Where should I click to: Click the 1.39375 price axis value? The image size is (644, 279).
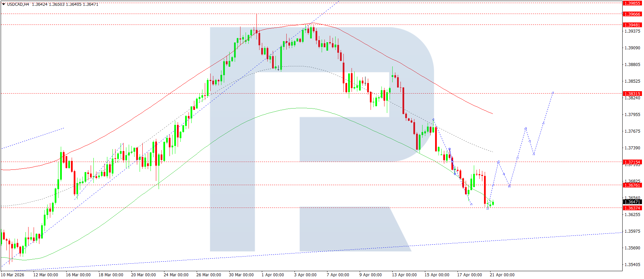(632, 31)
